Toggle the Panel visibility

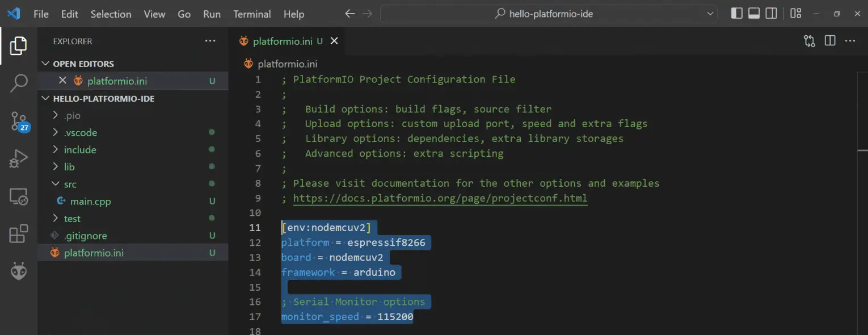coord(753,12)
